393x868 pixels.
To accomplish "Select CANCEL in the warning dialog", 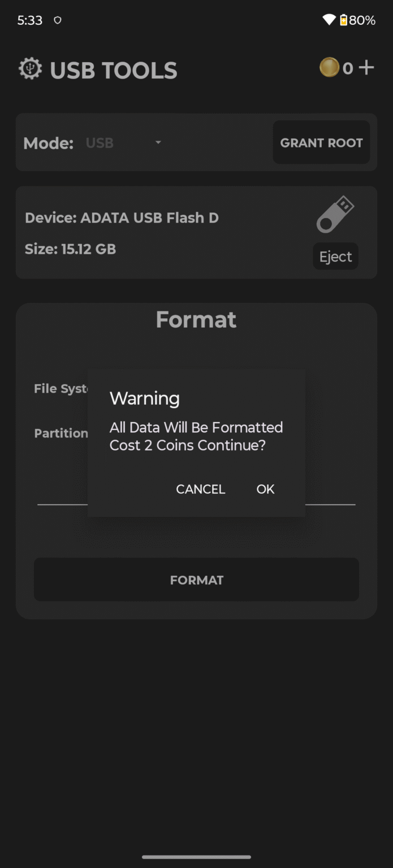I will (200, 489).
